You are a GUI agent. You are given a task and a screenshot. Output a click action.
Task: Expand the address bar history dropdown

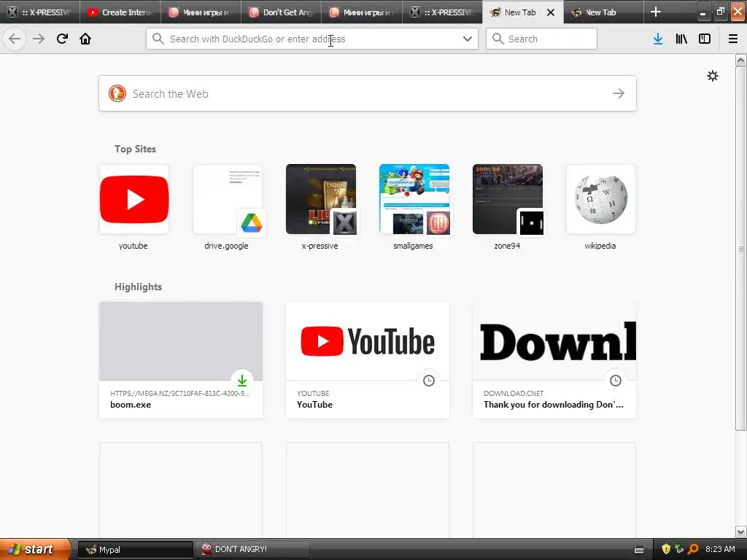[468, 39]
